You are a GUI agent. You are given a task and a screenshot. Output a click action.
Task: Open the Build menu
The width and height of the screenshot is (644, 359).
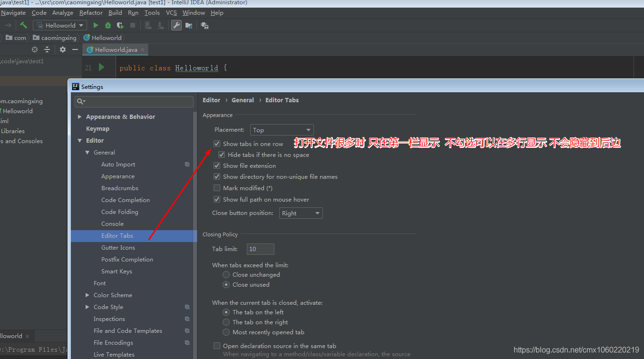pyautogui.click(x=115, y=13)
